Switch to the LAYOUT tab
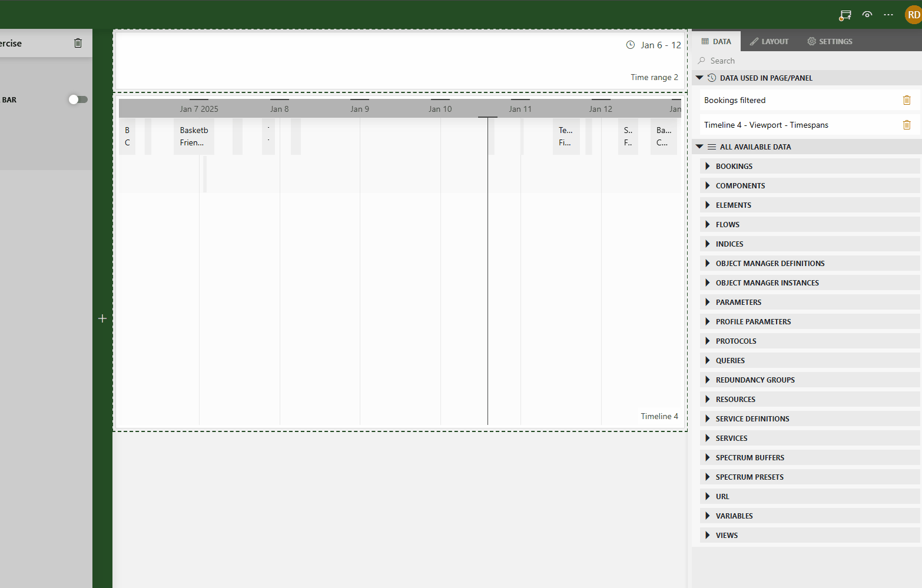 tap(769, 41)
